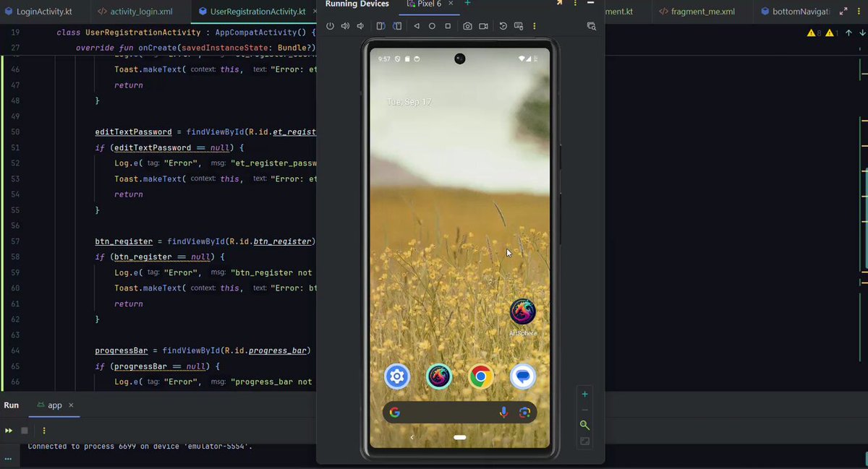
Task: Zoom out the emulator display with minus
Action: pos(584,410)
